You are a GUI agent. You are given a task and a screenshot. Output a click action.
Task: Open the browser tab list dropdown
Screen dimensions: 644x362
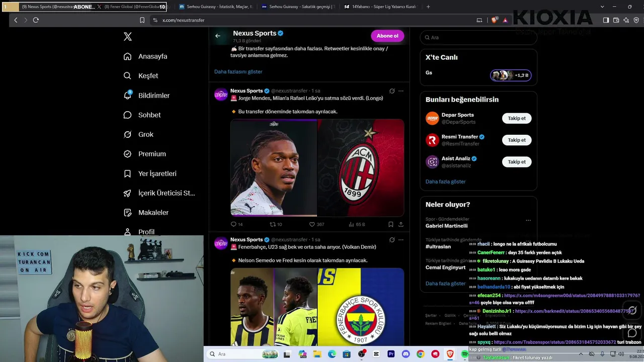(602, 7)
